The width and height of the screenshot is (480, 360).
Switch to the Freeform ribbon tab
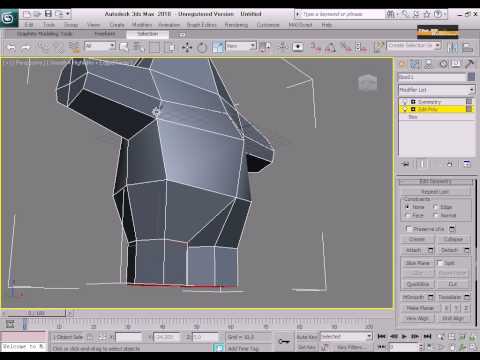pos(105,34)
